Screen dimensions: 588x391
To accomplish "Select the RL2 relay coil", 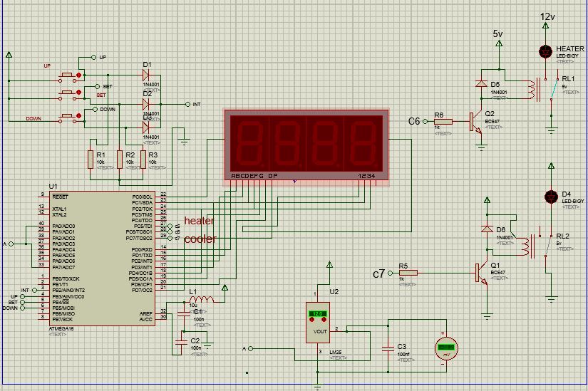I will [x=528, y=244].
